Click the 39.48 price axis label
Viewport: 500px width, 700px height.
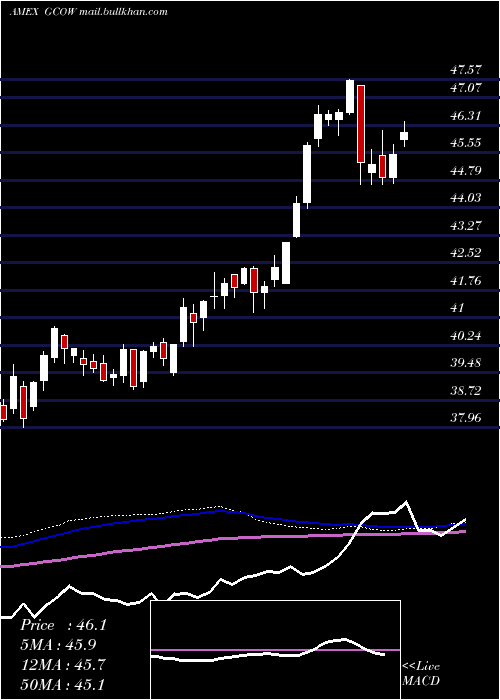click(x=466, y=363)
